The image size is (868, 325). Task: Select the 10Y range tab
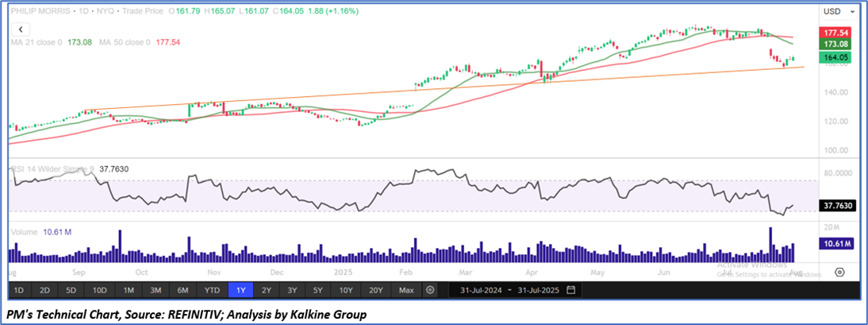[348, 290]
